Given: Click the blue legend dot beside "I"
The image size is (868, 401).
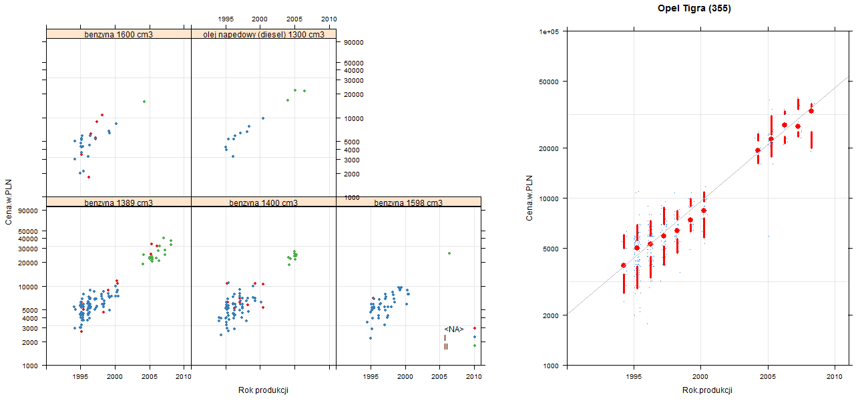Looking at the screenshot, I should click(x=475, y=337).
